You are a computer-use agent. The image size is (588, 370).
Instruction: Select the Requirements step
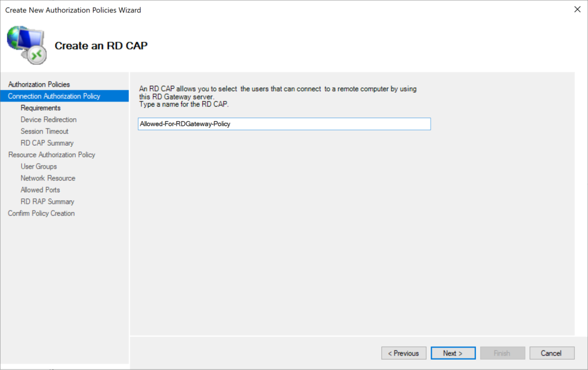(x=40, y=108)
